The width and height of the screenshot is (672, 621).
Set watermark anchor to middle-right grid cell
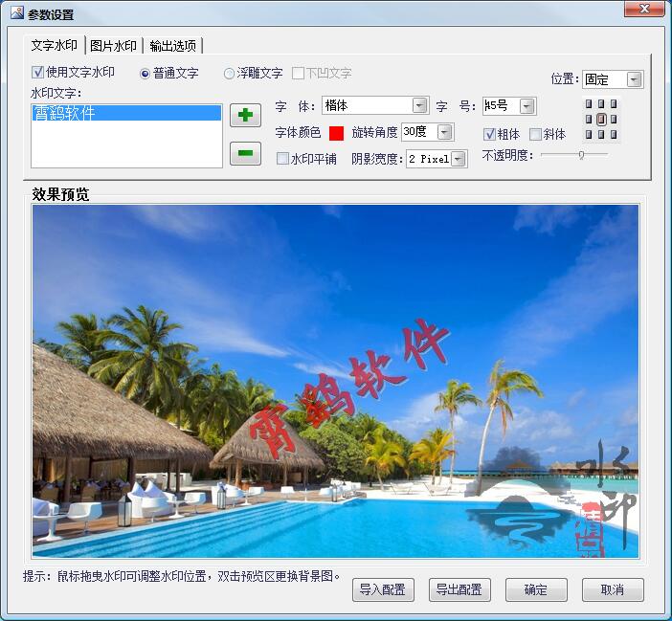point(614,119)
